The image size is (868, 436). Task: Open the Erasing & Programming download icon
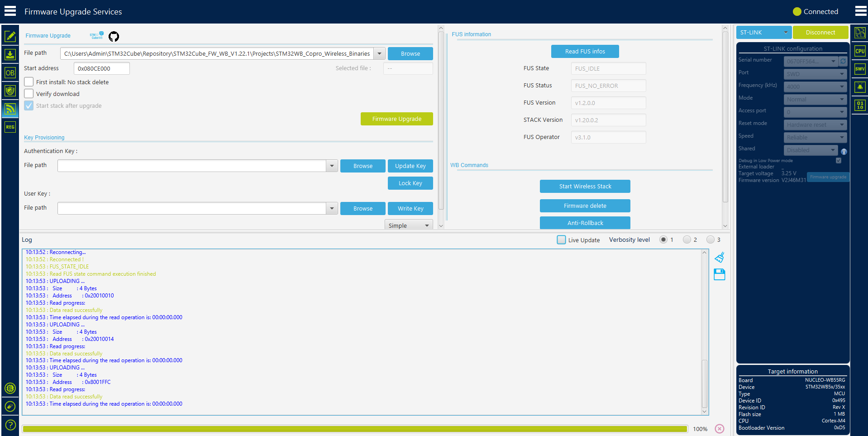(x=10, y=55)
